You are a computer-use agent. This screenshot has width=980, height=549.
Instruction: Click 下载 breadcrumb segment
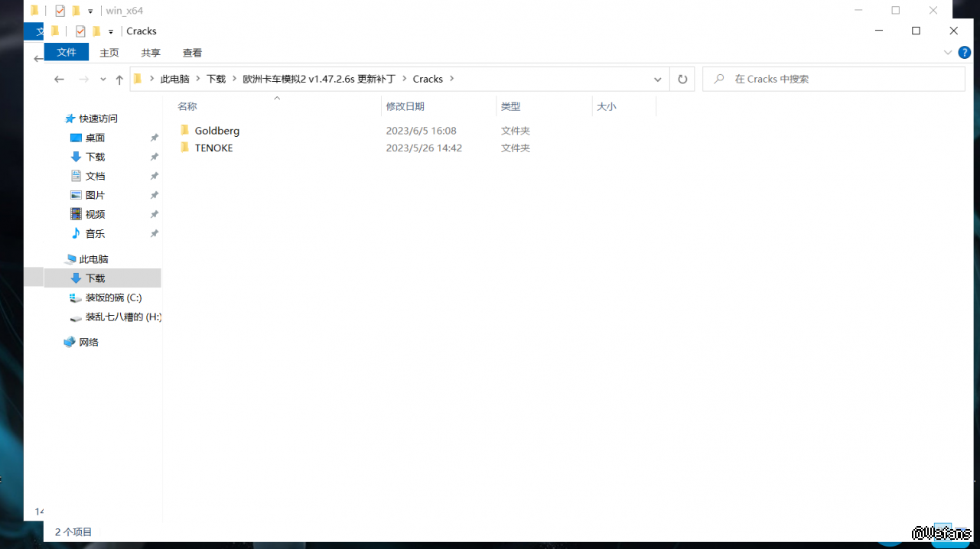[x=216, y=79]
